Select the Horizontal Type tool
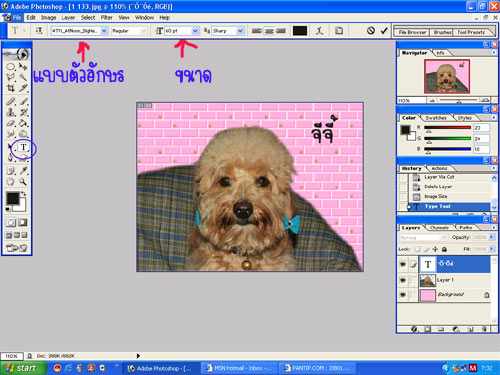This screenshot has width=500, height=375. click(23, 147)
